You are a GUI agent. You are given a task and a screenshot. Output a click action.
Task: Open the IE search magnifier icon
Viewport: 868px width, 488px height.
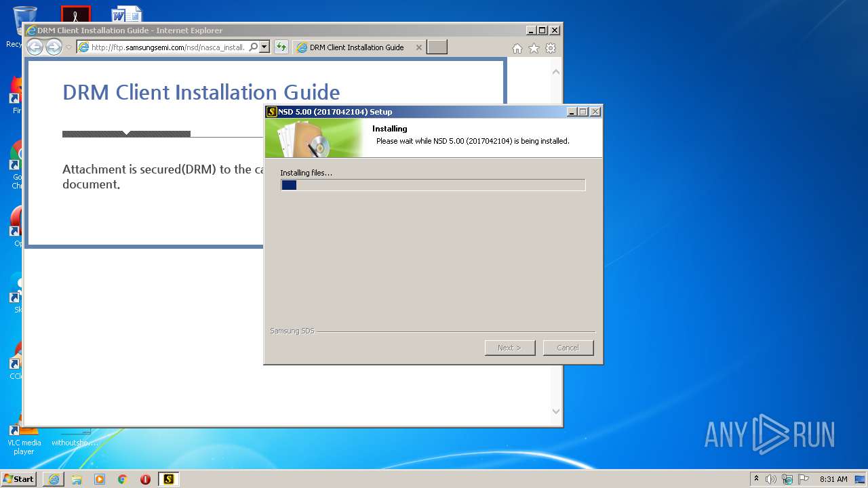pyautogui.click(x=253, y=47)
